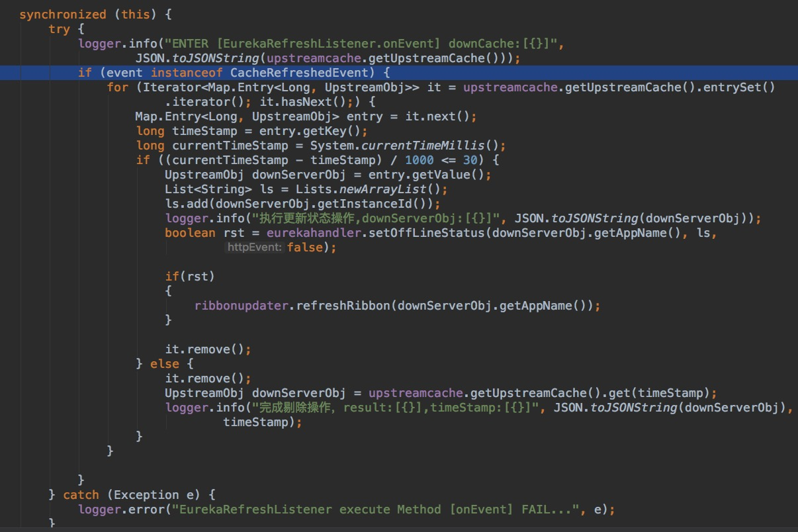
Task: Click the 'for' keyword
Action: [x=118, y=87]
